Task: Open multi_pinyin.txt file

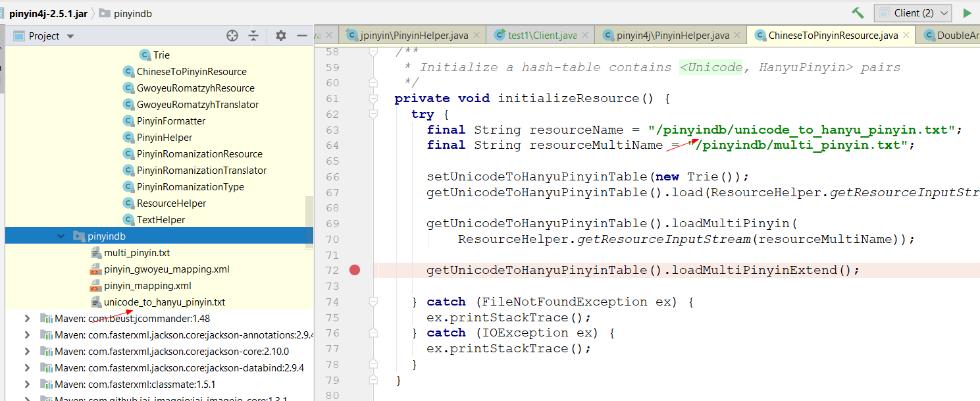Action: click(137, 253)
